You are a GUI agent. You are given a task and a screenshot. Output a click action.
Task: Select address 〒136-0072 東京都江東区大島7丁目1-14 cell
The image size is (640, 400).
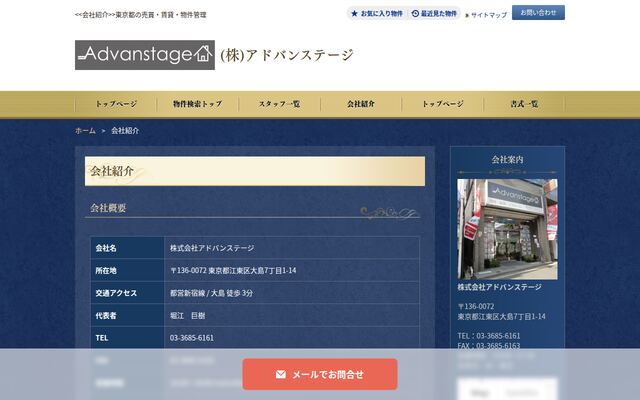292,270
